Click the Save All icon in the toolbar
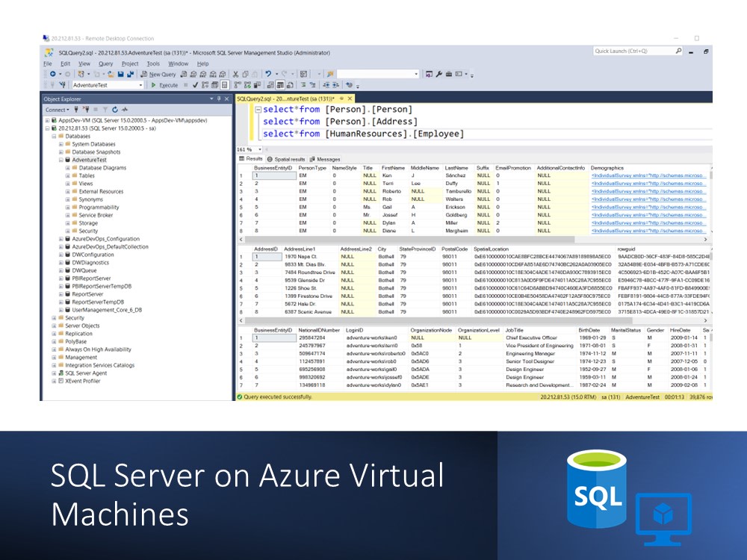Viewport: 747px width, 560px height. pyautogui.click(x=131, y=74)
